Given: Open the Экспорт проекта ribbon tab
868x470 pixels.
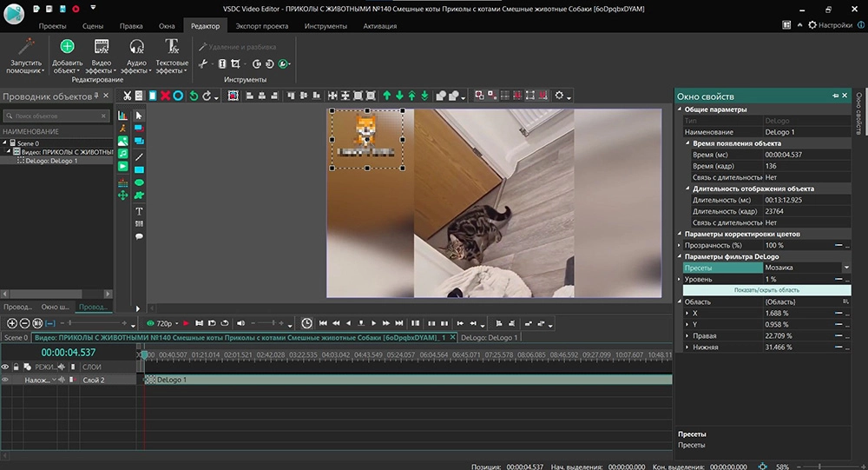Looking at the screenshot, I should coord(261,26).
